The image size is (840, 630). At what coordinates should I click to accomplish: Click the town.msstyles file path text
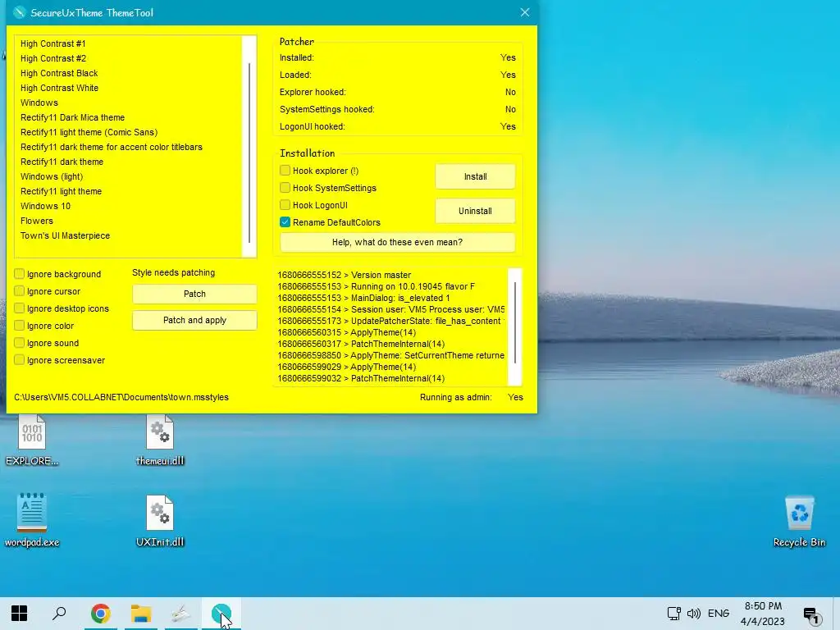(121, 397)
